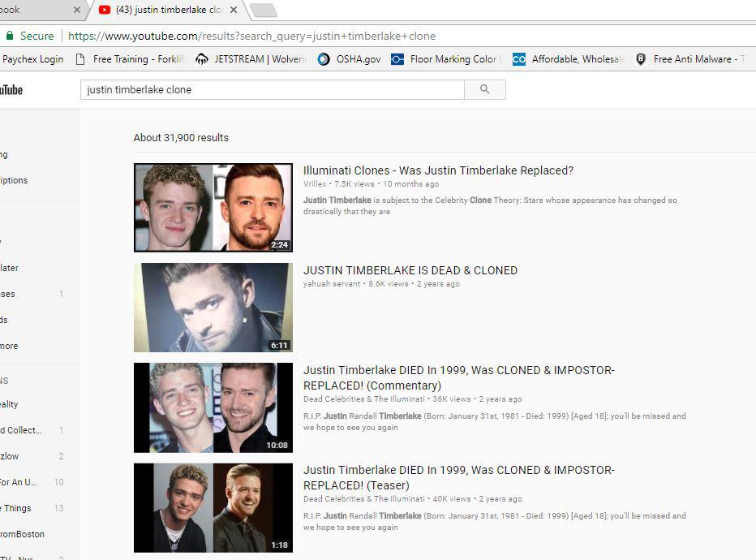756x560 pixels.
Task: Open the Paychex Login bookmark
Action: (31, 59)
